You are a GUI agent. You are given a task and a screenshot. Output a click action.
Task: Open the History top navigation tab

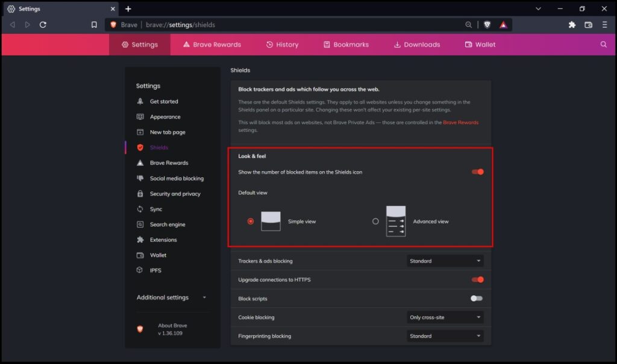pos(282,45)
